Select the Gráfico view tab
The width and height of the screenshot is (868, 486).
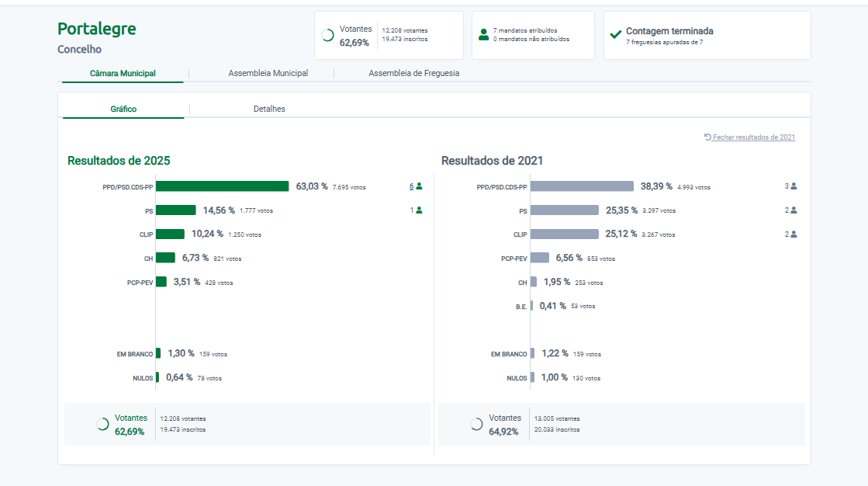coord(123,109)
